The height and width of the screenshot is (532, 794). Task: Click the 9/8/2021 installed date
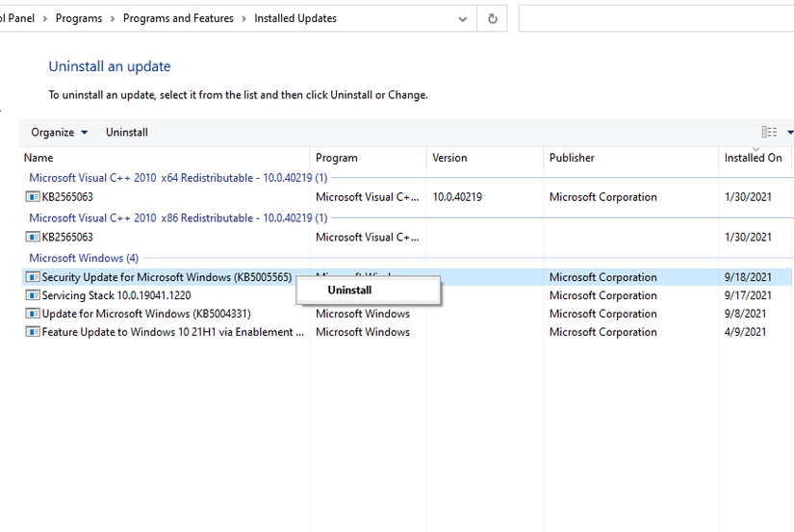point(745,314)
